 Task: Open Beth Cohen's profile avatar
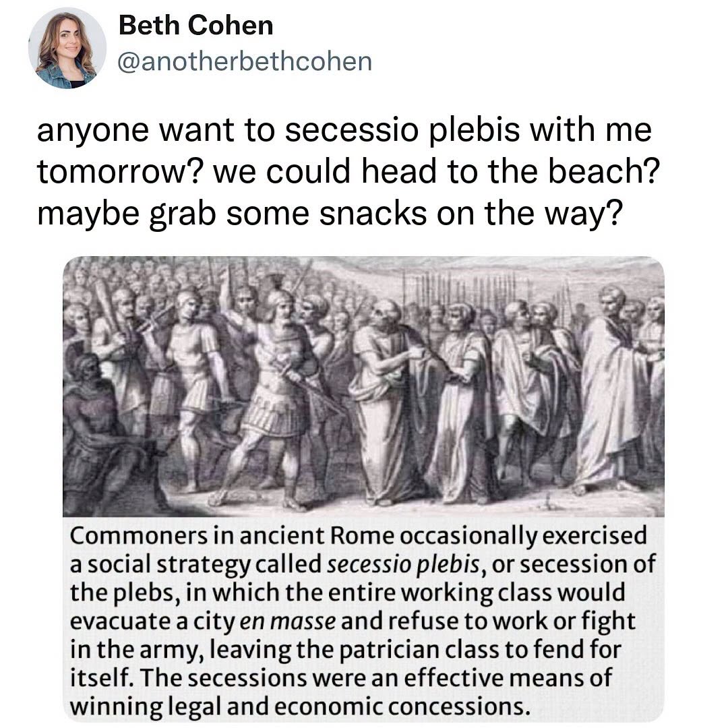[67, 49]
